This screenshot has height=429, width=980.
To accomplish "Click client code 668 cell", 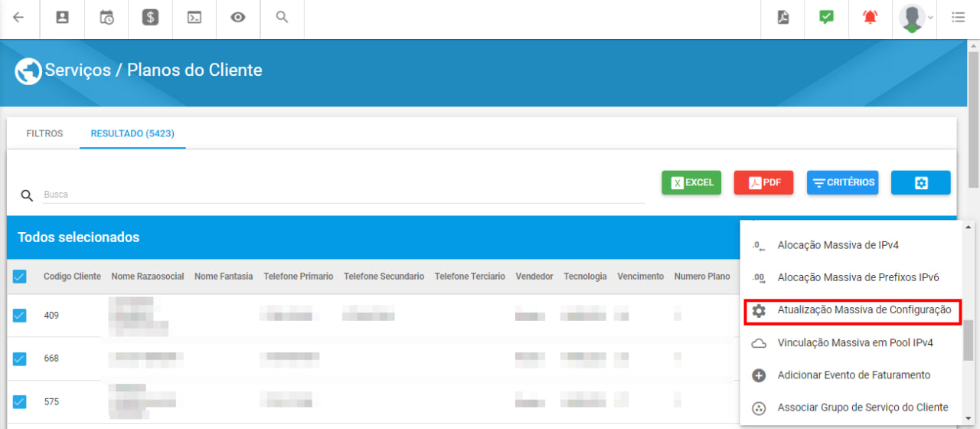I will (51, 359).
